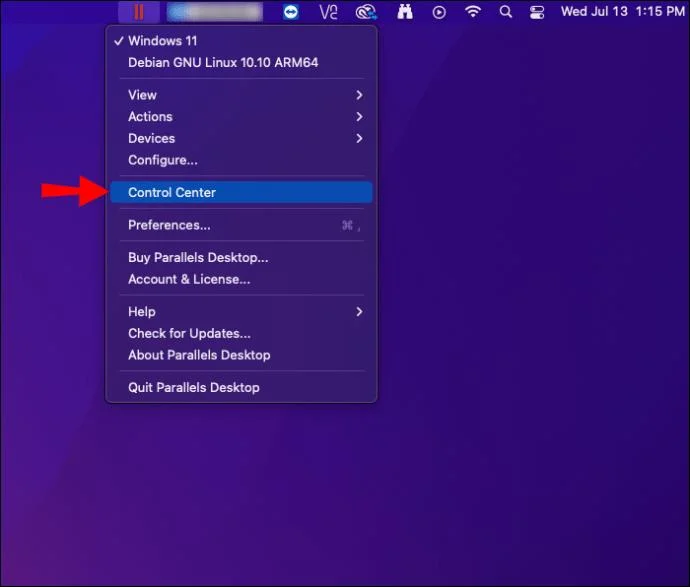The image size is (690, 587).
Task: Open the TeamViewer menu bar icon
Action: [x=290, y=12]
